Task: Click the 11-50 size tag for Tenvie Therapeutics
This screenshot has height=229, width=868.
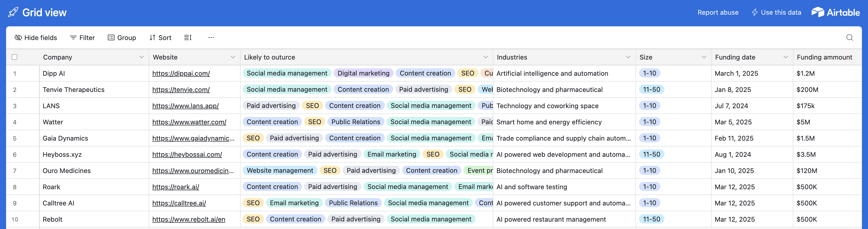Action: point(651,89)
